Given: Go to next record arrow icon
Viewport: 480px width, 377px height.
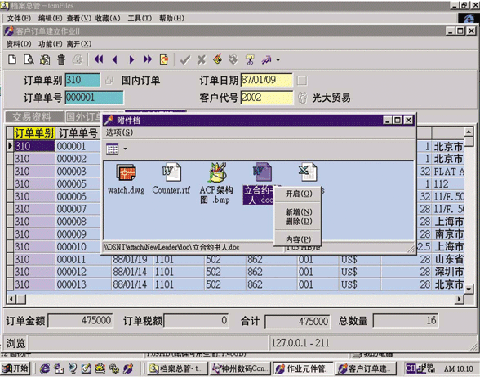Looking at the screenshot, I should [x=131, y=60].
